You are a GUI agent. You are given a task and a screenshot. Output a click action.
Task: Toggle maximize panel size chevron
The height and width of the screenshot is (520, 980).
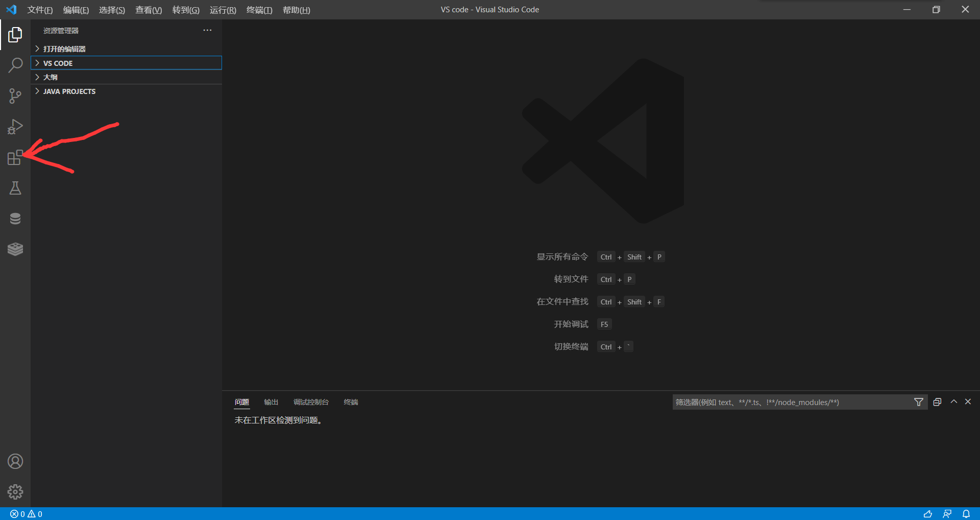(x=953, y=402)
